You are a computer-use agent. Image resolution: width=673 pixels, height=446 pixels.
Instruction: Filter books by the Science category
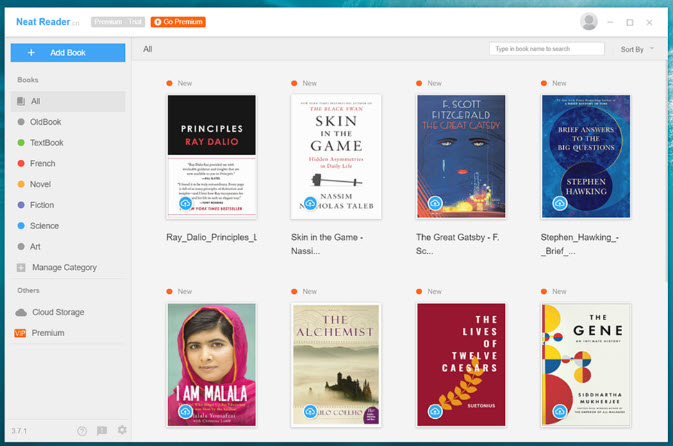[x=44, y=226]
